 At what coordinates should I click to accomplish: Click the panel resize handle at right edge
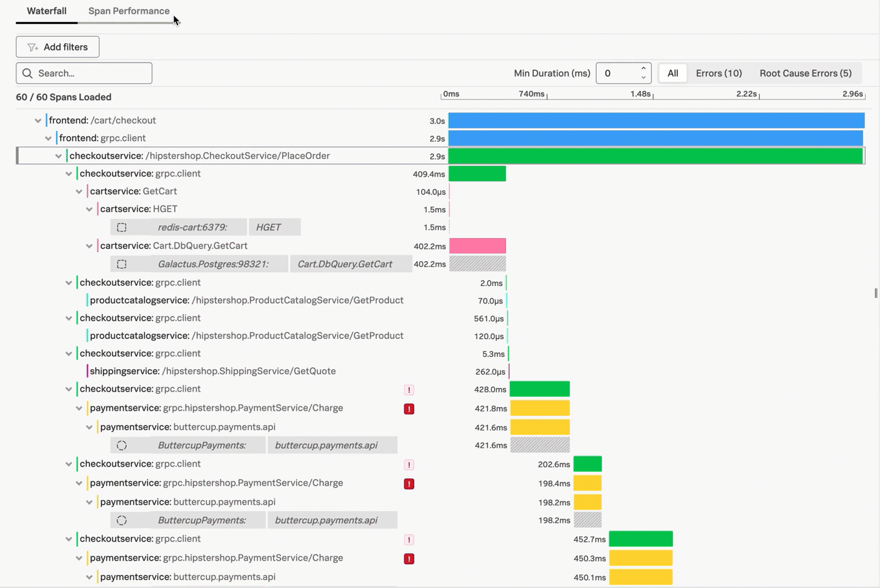pos(876,293)
